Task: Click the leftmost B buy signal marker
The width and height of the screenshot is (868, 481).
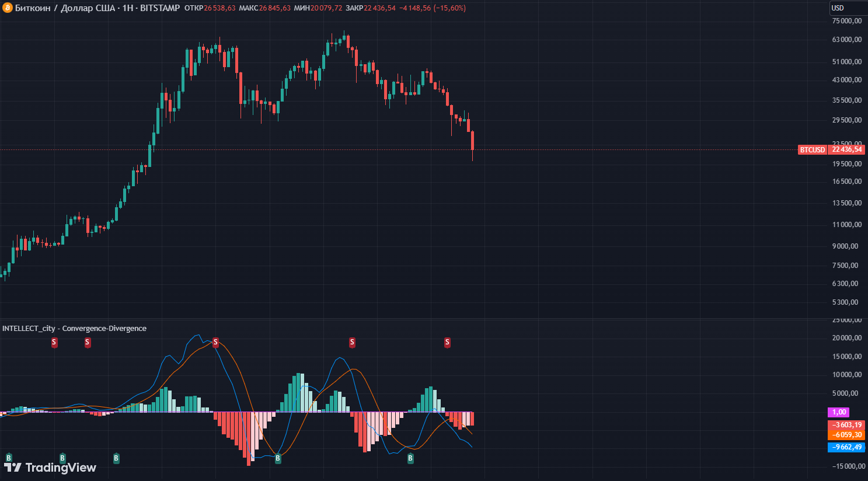Action: pyautogui.click(x=9, y=458)
